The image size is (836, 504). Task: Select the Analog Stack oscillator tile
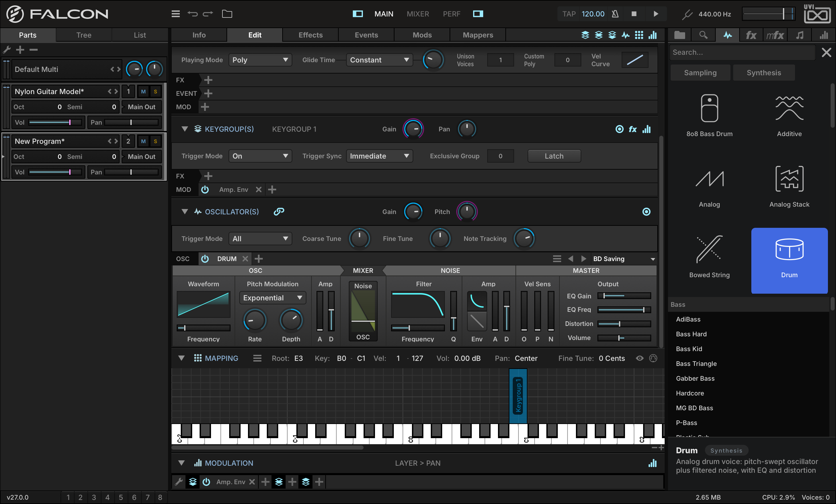(789, 187)
